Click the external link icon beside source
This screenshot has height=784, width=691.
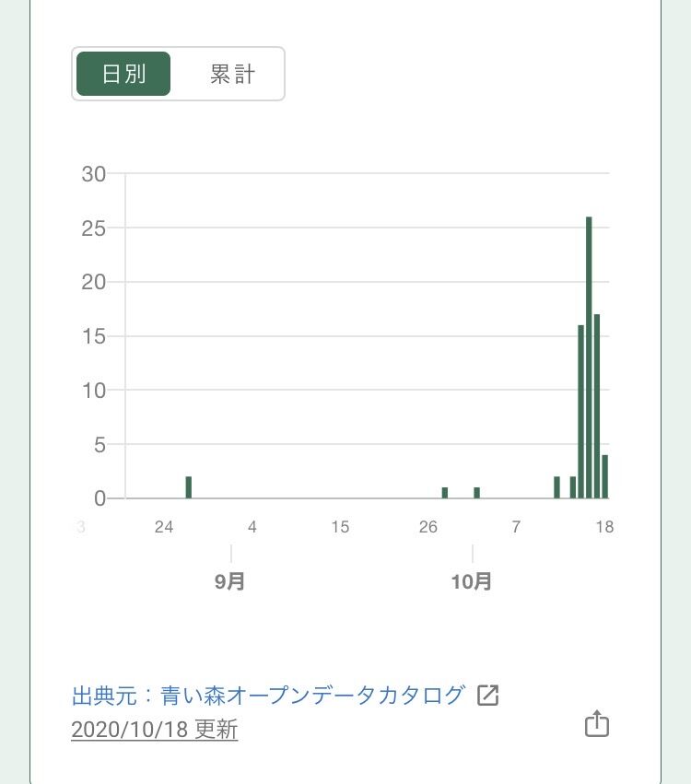[x=487, y=695]
